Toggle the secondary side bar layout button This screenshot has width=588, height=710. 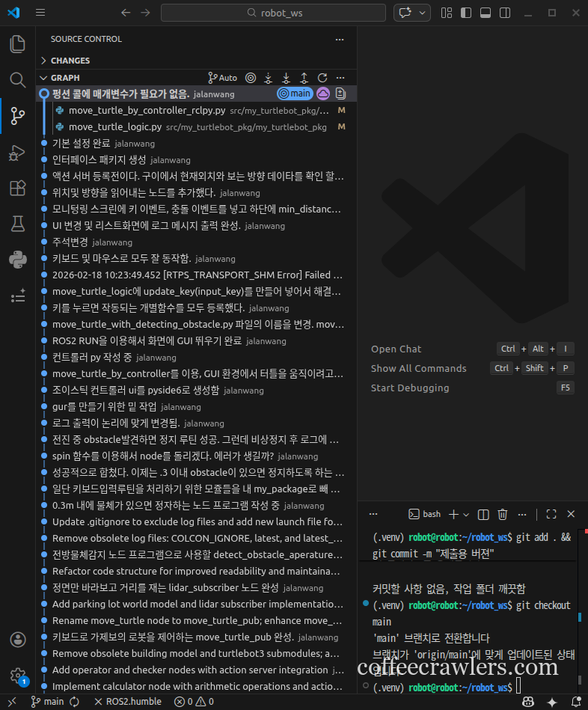503,13
